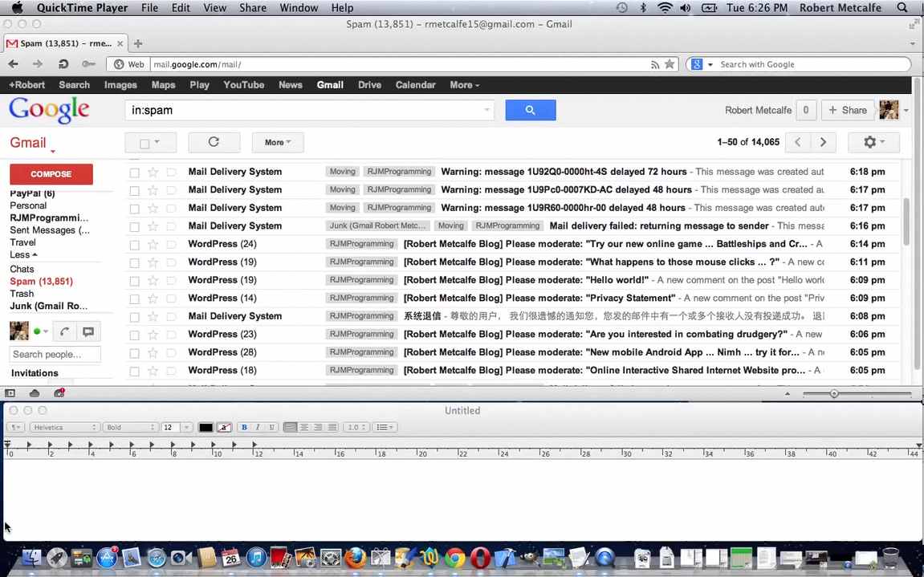The width and height of the screenshot is (924, 577).
Task: Click the Bold formatting button in TextEdit
Action: 244,427
